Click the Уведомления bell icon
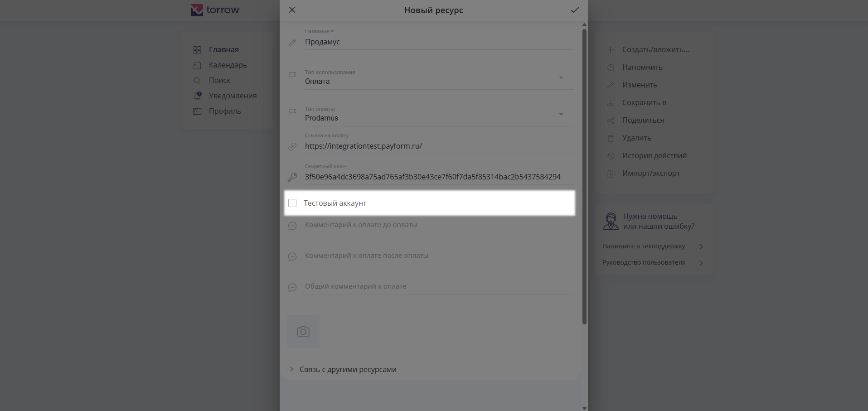868x411 pixels. pyautogui.click(x=197, y=96)
